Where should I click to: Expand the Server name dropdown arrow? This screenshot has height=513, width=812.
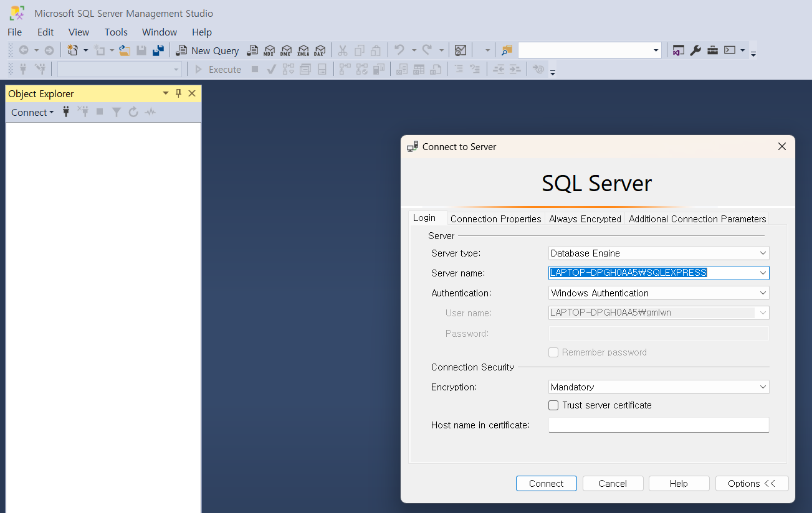(x=763, y=273)
